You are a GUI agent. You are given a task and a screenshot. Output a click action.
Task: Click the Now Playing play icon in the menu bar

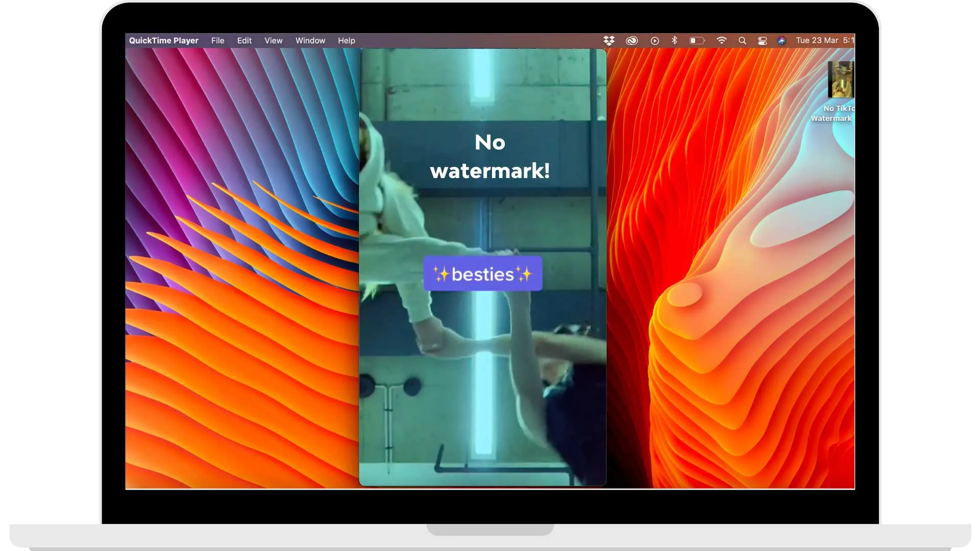pos(655,41)
